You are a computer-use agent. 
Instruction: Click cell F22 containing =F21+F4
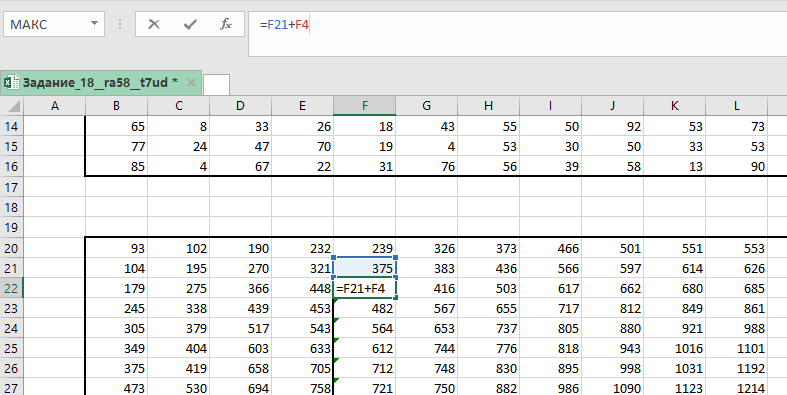click(364, 288)
